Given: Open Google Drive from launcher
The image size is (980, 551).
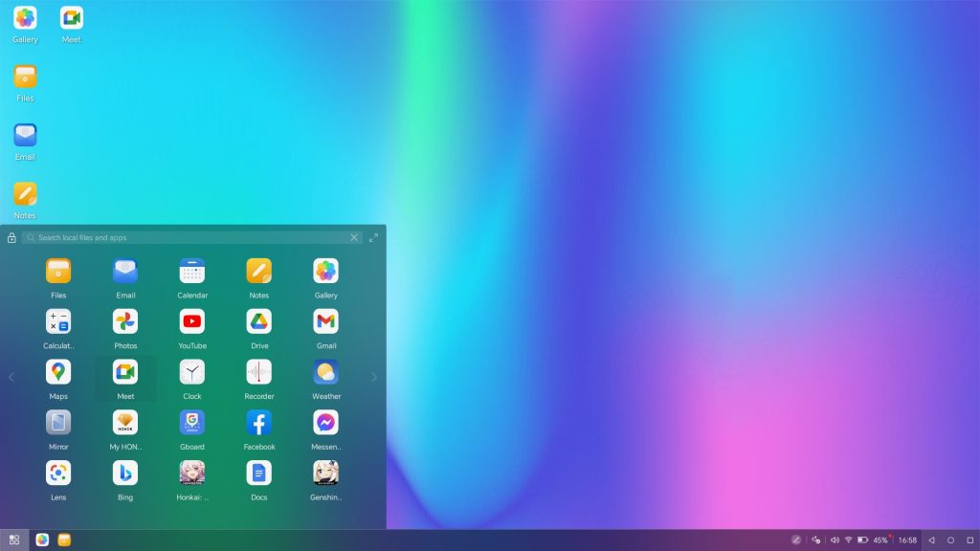Looking at the screenshot, I should [259, 321].
